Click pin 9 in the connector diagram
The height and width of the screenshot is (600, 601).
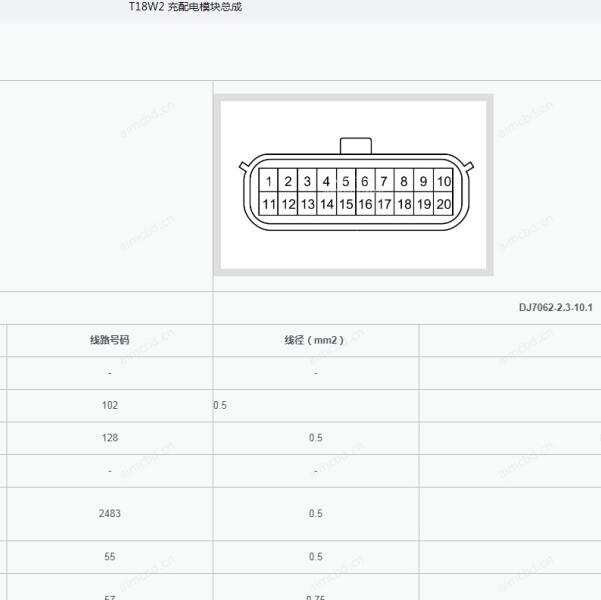tap(423, 181)
